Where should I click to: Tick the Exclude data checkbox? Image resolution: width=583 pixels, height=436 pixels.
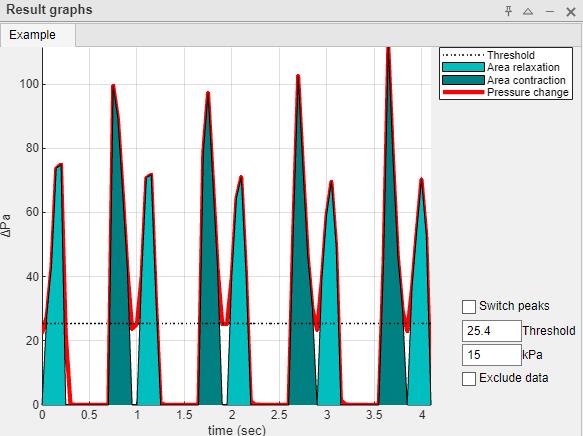click(x=469, y=379)
